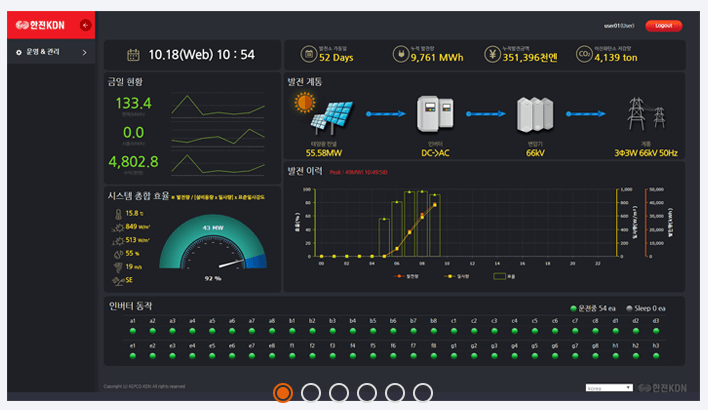Viewport: 708px width, 410px height.
Task: Toggle the 일사량 yellow legend series
Action: pos(456,276)
